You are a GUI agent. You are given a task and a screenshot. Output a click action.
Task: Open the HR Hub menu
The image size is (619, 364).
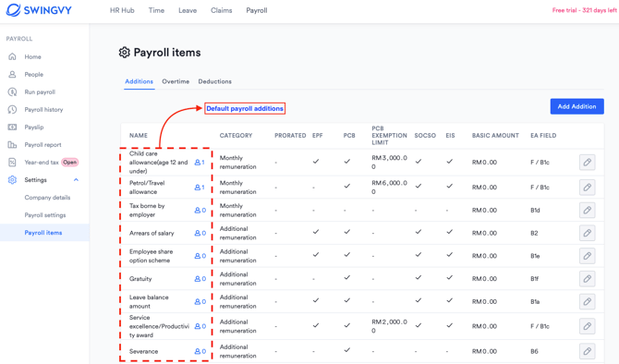(x=122, y=10)
